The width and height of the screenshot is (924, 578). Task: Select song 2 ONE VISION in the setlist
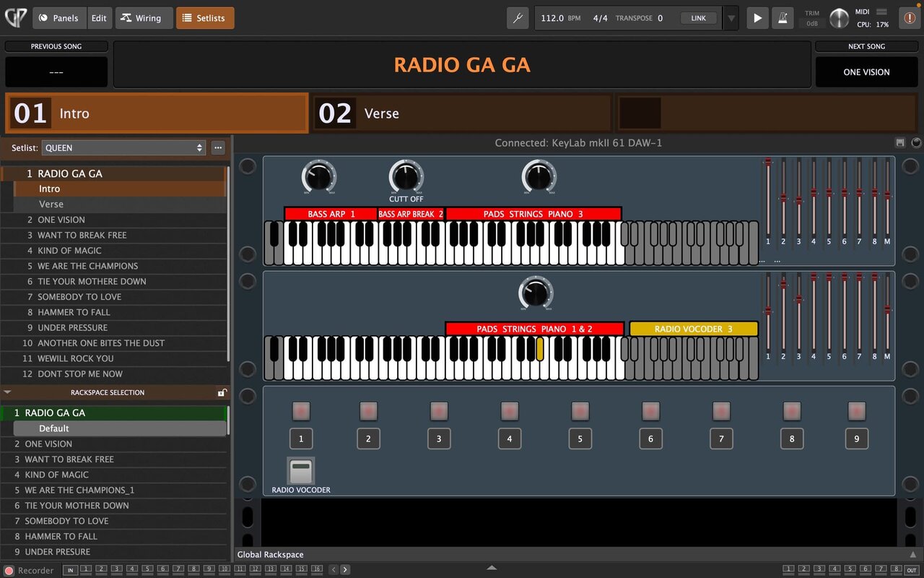tap(114, 220)
